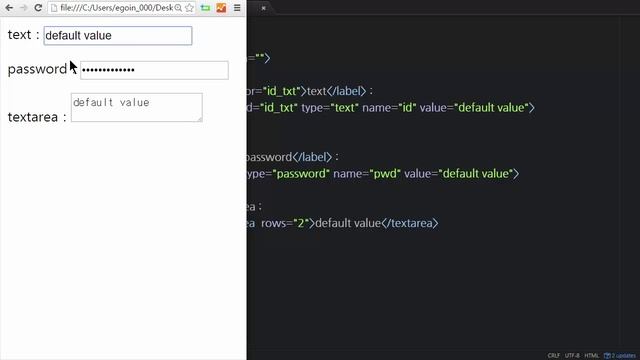Go back with the browser back arrow
The image size is (640, 360).
pos(9,8)
